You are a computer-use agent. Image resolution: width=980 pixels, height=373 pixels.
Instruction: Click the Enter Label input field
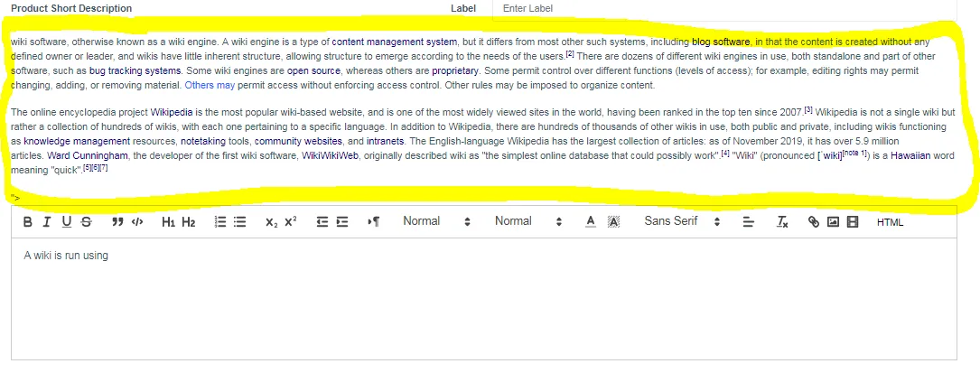tap(724, 9)
